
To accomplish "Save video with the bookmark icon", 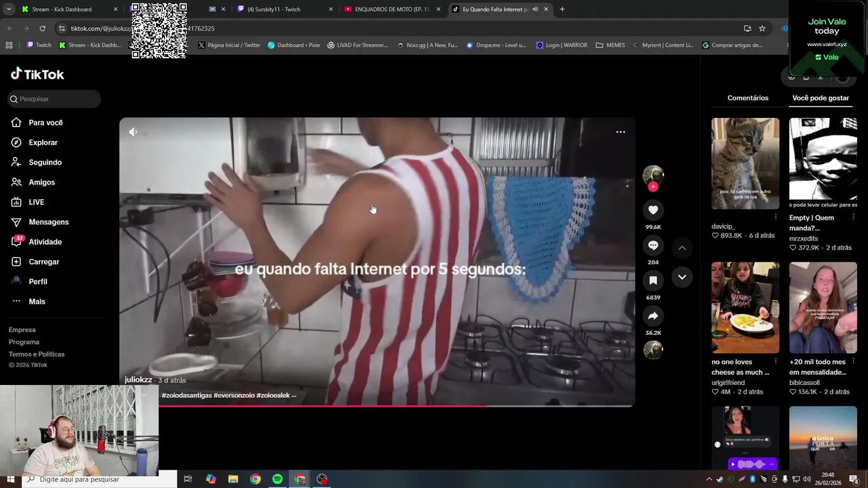I will point(653,281).
